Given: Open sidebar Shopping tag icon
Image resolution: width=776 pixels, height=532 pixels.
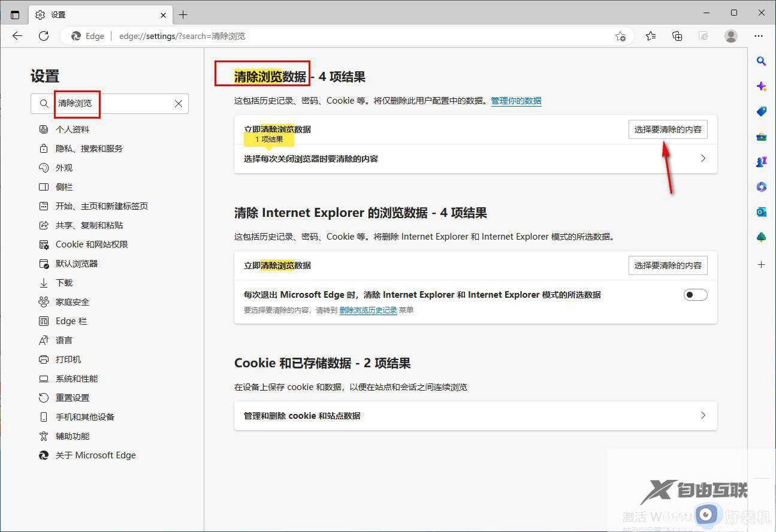Looking at the screenshot, I should tap(762, 111).
